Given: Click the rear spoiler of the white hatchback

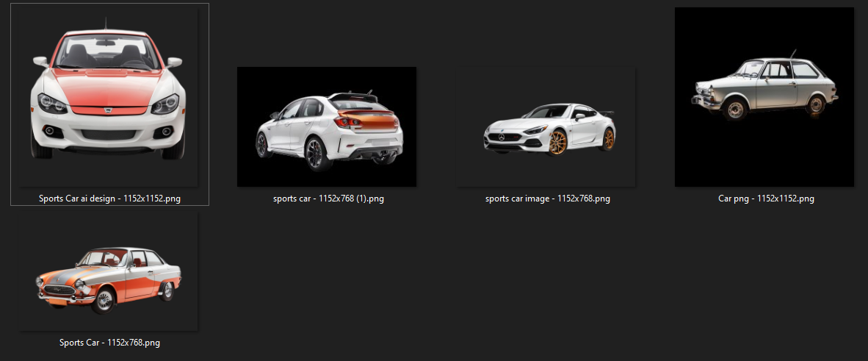Looking at the screenshot, I should [x=354, y=97].
